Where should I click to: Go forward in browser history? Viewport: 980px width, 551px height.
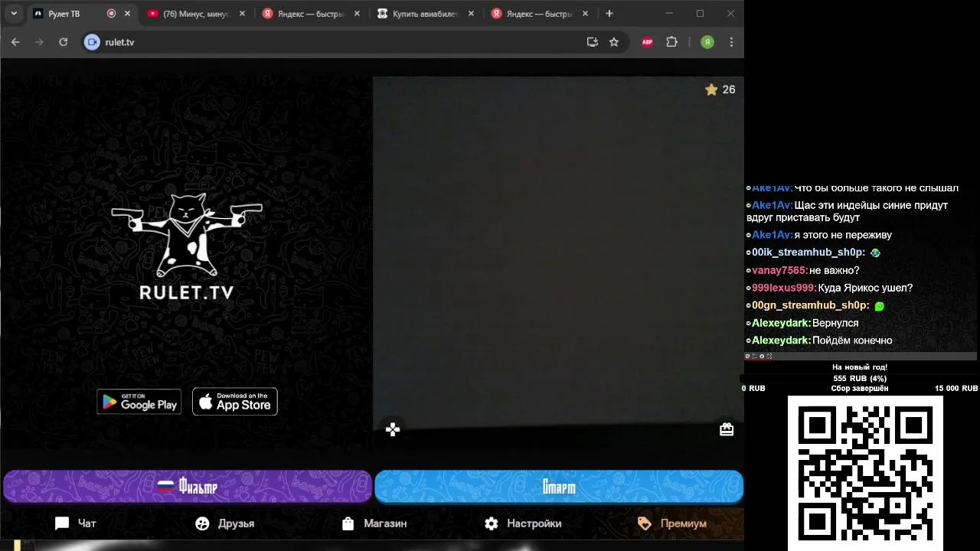40,42
